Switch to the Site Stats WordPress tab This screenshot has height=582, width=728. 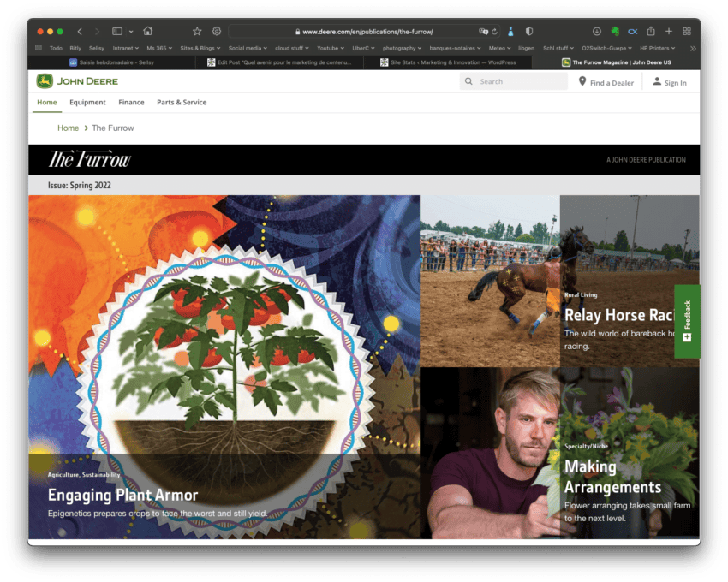pyautogui.click(x=448, y=62)
